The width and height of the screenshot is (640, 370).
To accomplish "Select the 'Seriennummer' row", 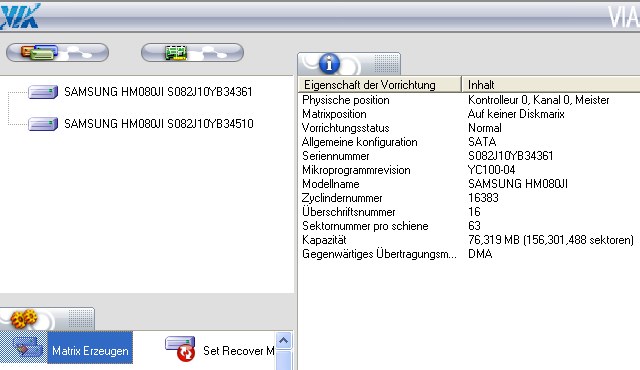I will pos(469,156).
